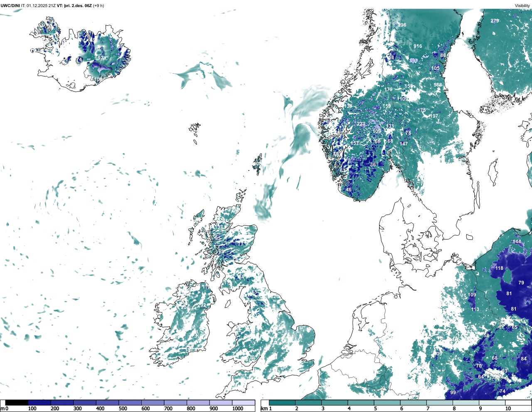Screen dimensions: 532x412
Task: Click the '279' value over Finland
Action: 495,21
